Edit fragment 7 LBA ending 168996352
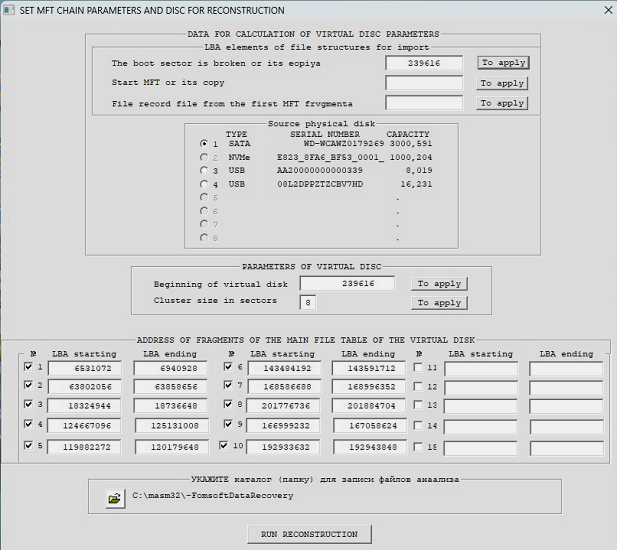Image resolution: width=617 pixels, height=550 pixels. coord(369,387)
